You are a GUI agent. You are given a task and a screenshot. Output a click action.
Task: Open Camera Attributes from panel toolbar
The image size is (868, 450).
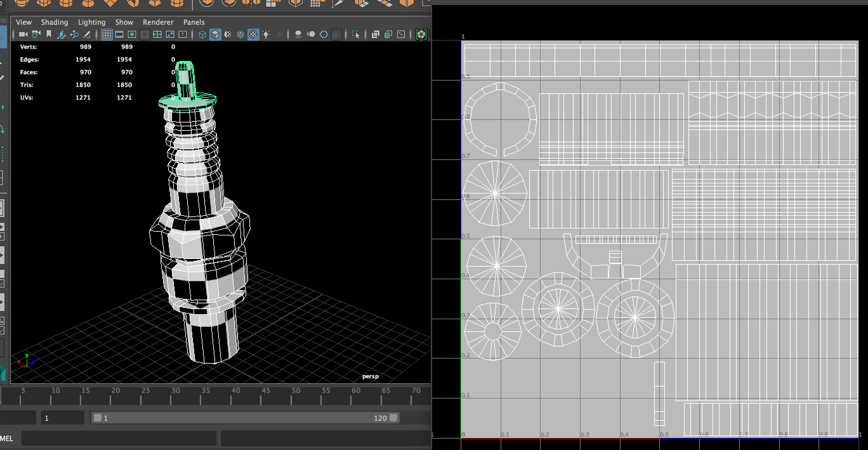(36, 34)
